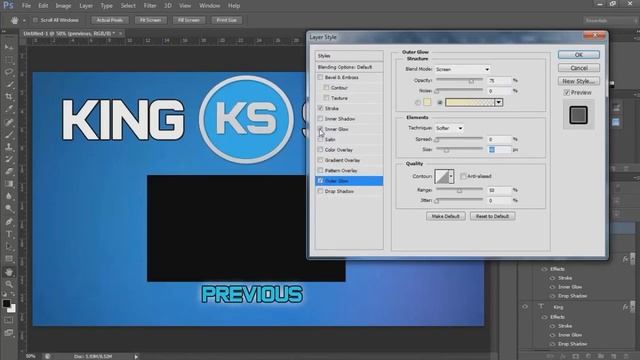Select the Gradient tool
Image resolution: width=640 pixels, height=360 pixels.
[x=9, y=184]
